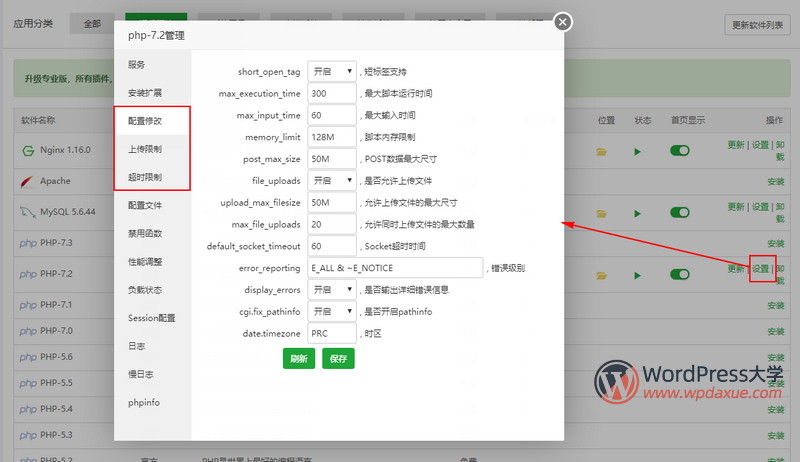This screenshot has height=462, width=800.
Task: Click 安装 link for PHP-7.3 row
Action: click(776, 244)
